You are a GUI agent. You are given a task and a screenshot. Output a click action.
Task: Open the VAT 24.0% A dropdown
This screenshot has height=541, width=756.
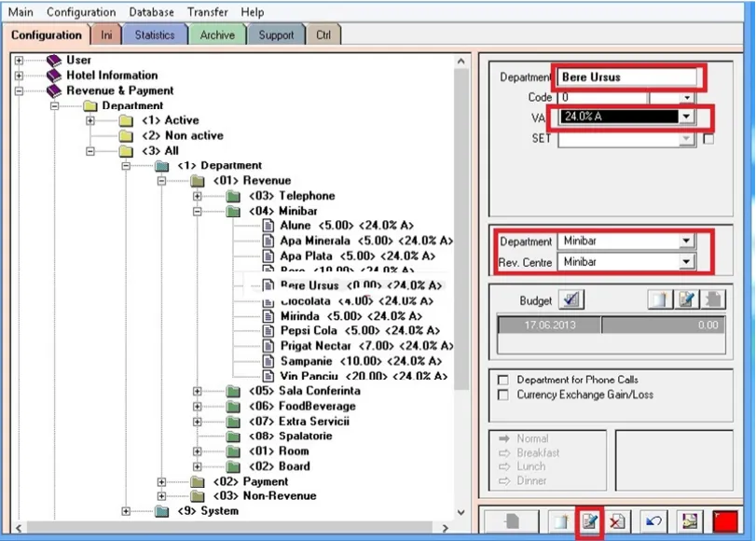[686, 117]
